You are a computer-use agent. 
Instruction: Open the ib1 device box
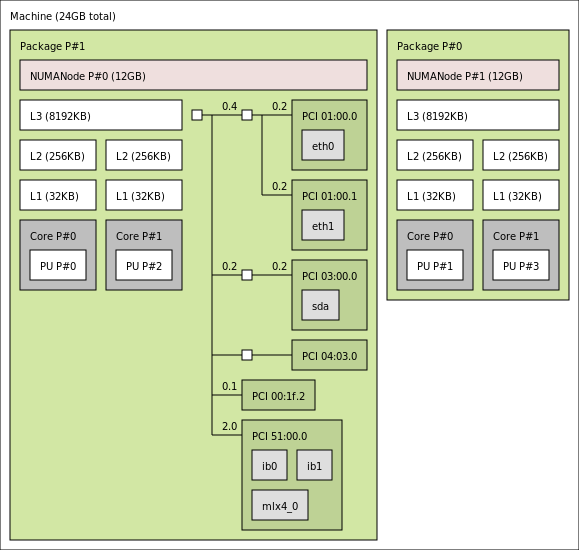[x=315, y=465]
